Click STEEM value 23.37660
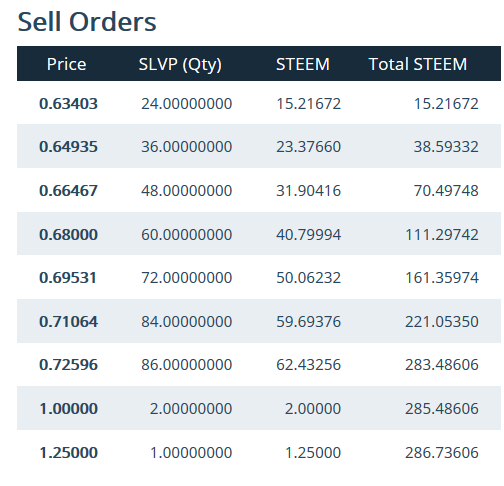Viewport: 504px width, 486px height. tap(308, 147)
